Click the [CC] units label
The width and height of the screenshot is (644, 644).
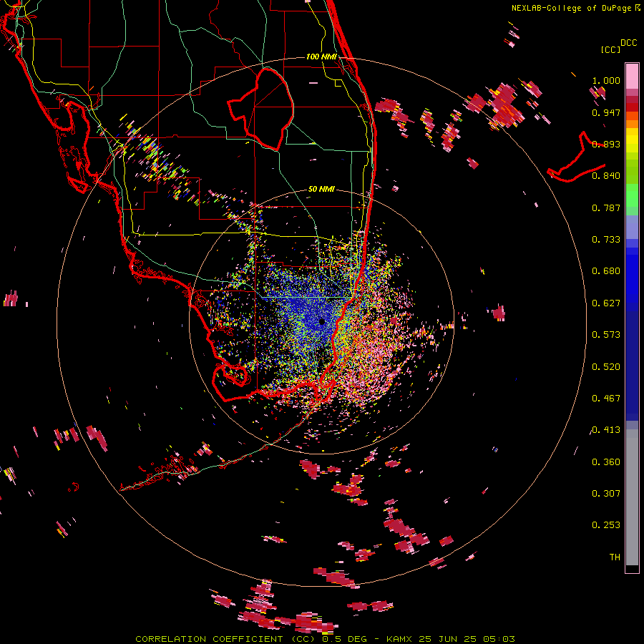pyautogui.click(x=610, y=49)
